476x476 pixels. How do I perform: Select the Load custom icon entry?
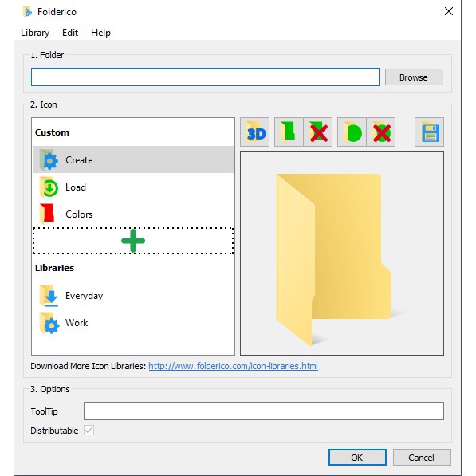(x=133, y=187)
